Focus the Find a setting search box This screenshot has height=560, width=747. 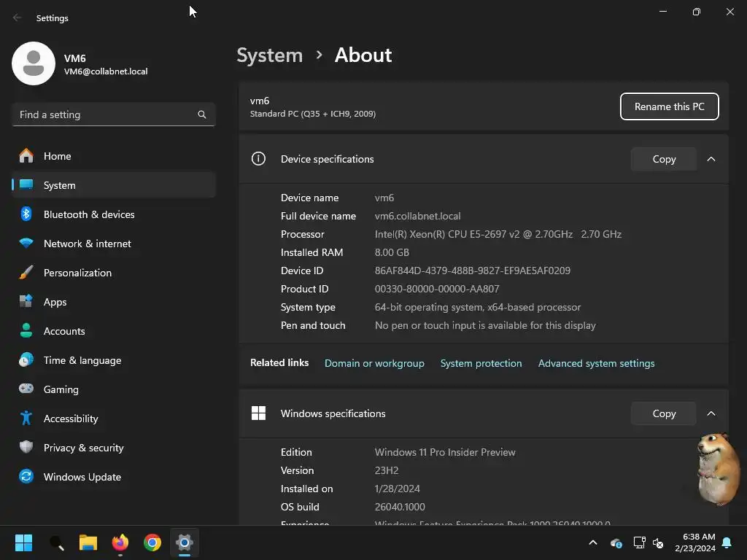113,114
